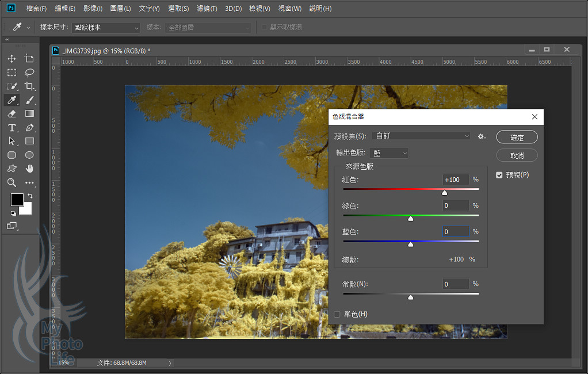Open the 輸出色版 output channel dropdown
This screenshot has height=374, width=588.
390,153
